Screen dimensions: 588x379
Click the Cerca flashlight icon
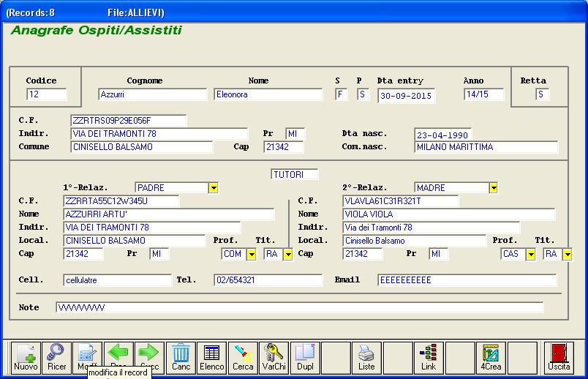(x=243, y=358)
